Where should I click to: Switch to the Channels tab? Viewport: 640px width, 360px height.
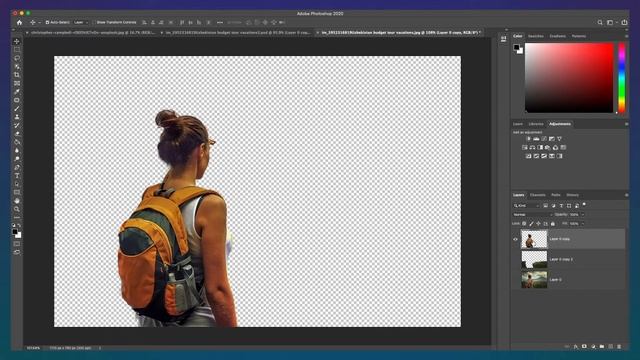[x=538, y=195]
